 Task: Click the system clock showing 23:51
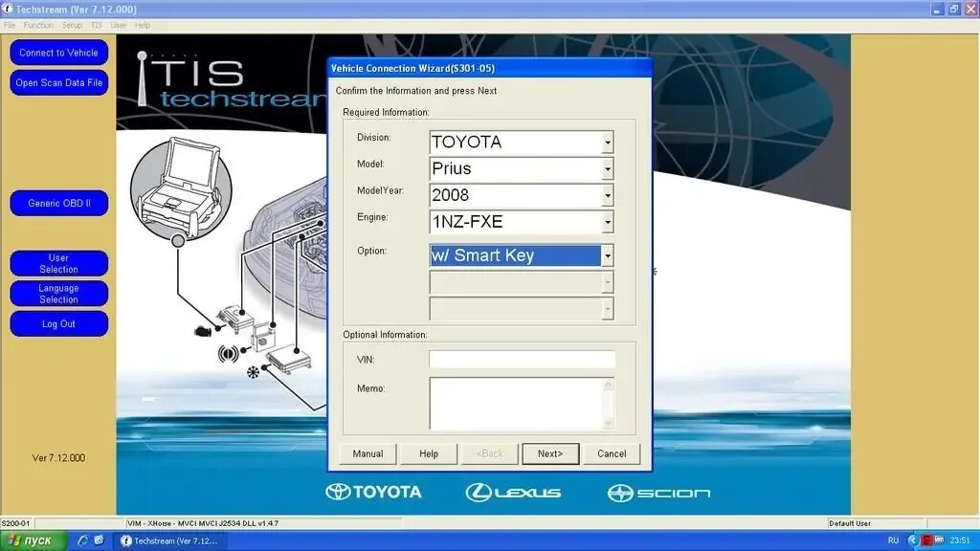click(x=960, y=540)
